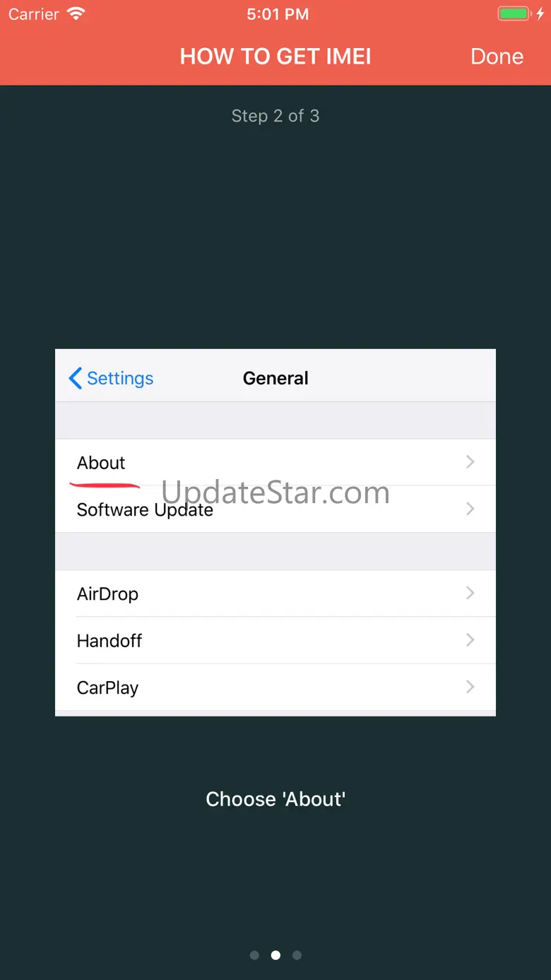Expand the About row chevron
Screen dimensions: 551x980
point(470,462)
